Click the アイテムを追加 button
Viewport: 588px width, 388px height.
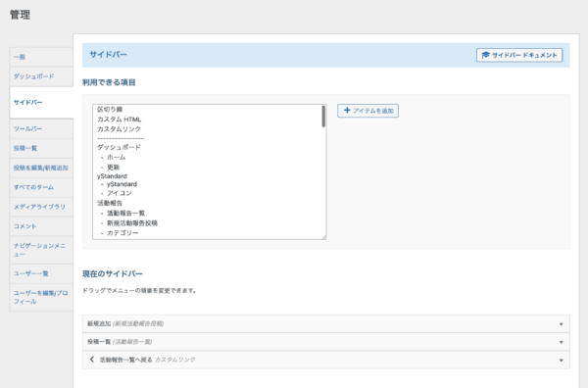(x=367, y=111)
